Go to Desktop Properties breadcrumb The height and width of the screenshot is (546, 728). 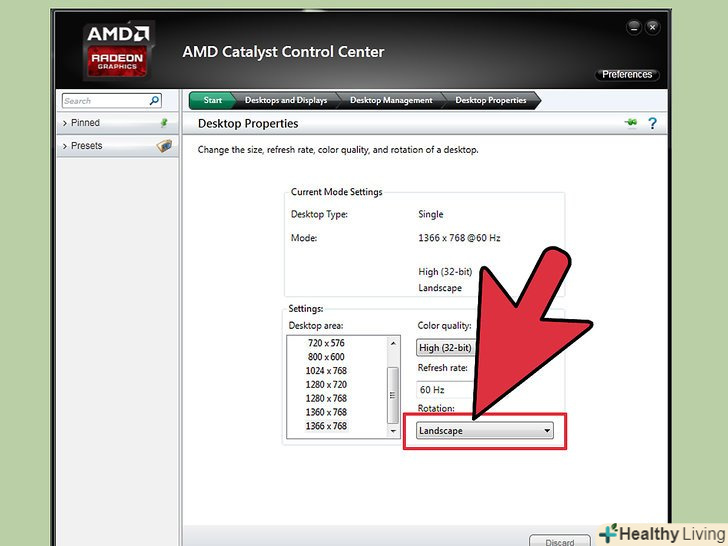[491, 100]
